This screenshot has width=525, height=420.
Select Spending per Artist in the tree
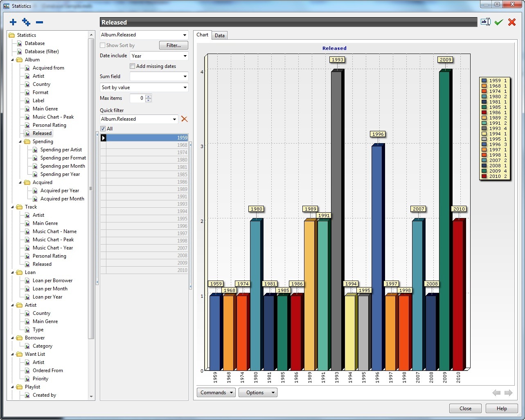click(61, 150)
